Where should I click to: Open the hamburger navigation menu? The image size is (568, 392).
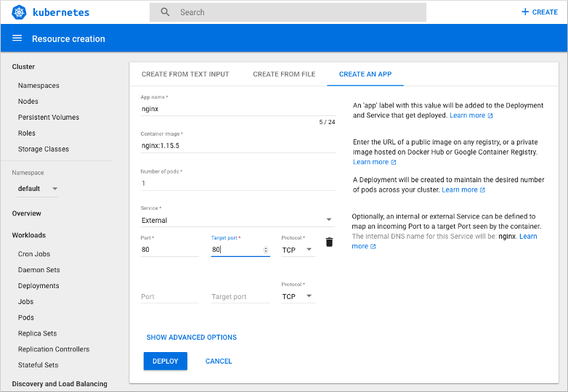17,38
